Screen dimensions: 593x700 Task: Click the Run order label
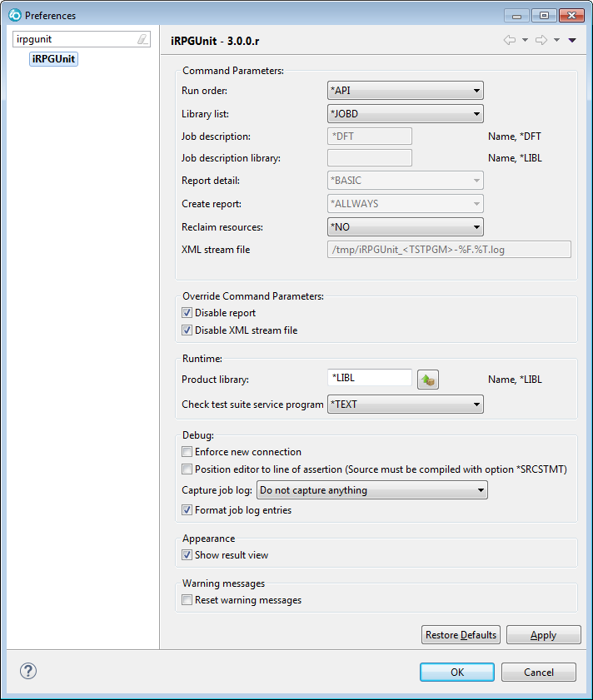click(204, 91)
